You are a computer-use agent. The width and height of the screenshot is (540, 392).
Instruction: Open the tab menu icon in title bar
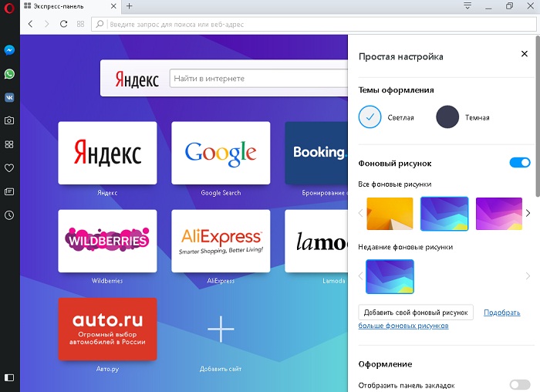click(467, 6)
